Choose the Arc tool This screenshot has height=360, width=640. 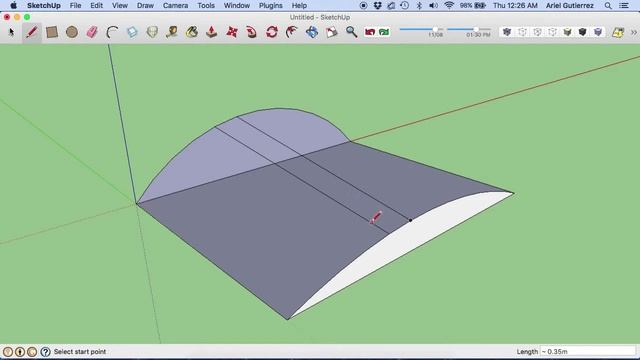(x=112, y=32)
